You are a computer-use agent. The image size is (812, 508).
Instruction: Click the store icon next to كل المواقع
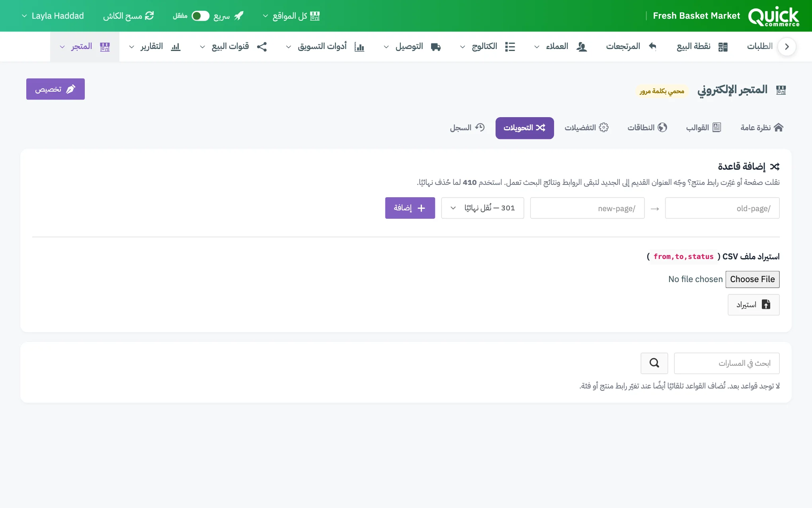tap(315, 16)
